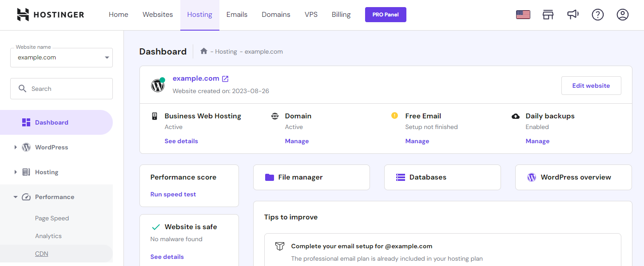Screen dimensions: 644x266
Task: Click the home icon in breadcrumb
Action: coord(204,51)
